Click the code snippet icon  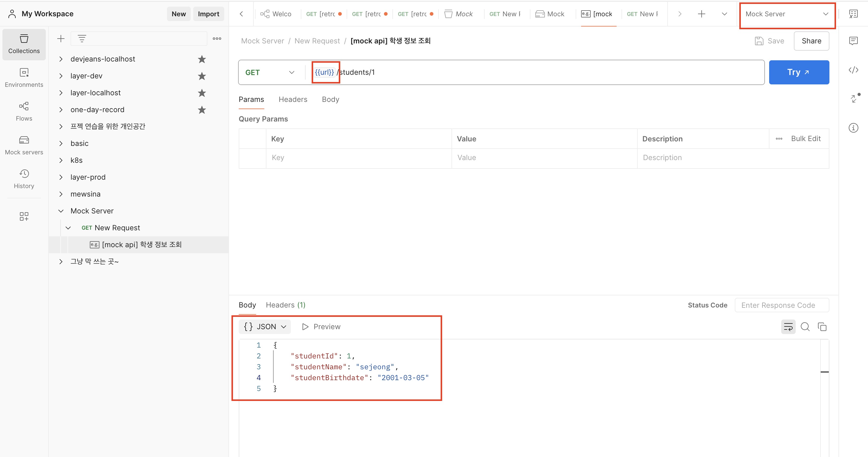[x=853, y=70]
